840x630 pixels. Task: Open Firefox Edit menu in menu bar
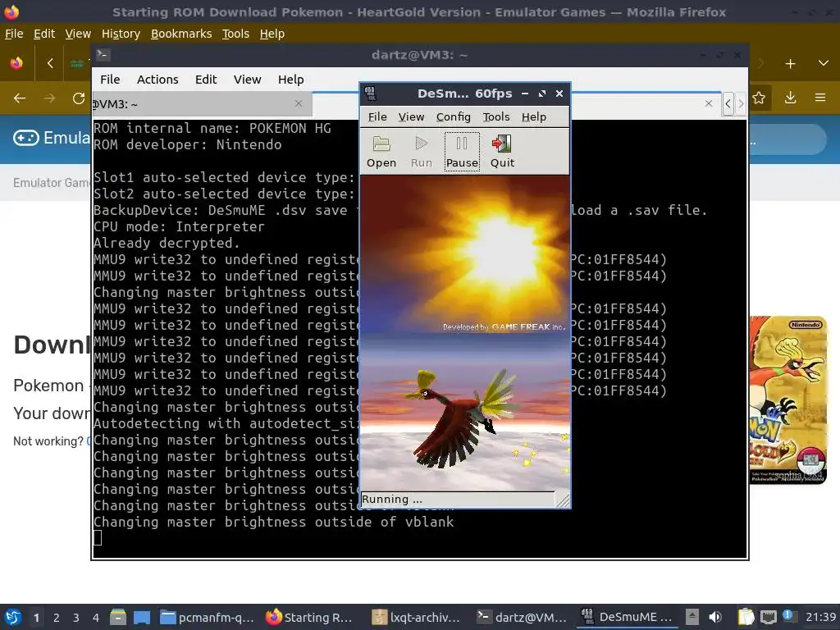pos(44,34)
